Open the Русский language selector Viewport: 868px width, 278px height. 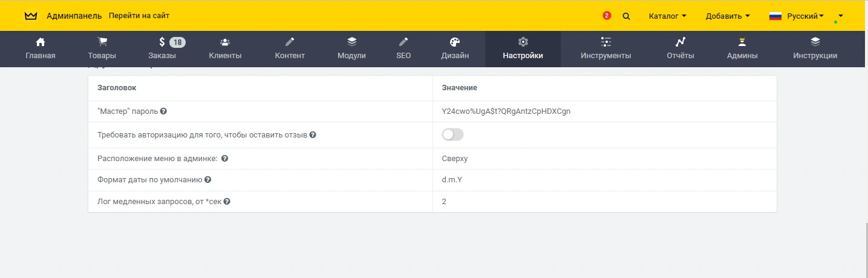[796, 16]
